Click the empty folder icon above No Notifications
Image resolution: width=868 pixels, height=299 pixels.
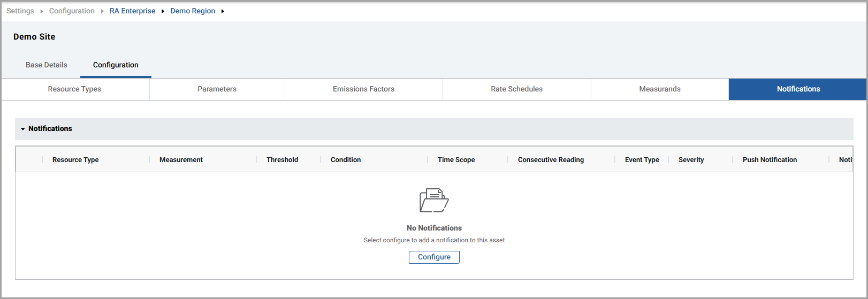coord(434,201)
